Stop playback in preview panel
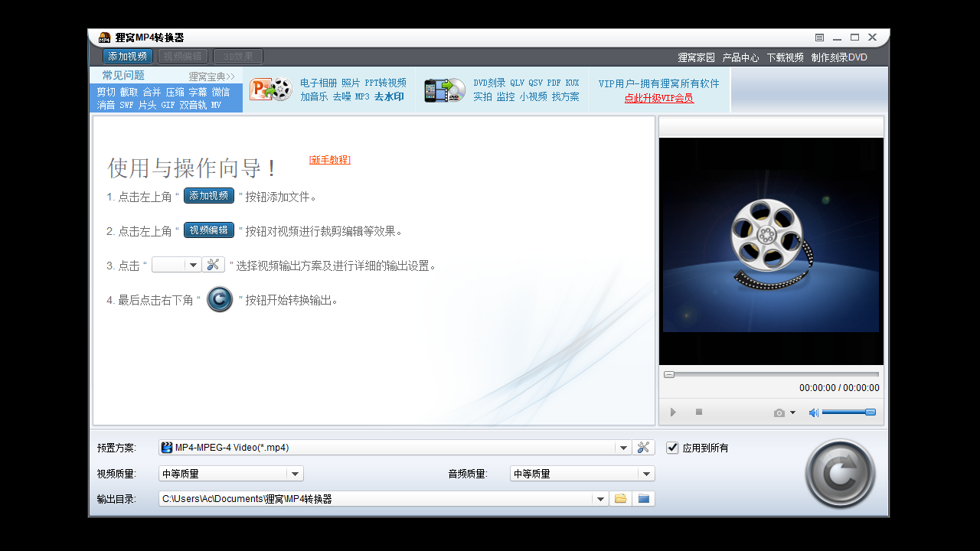Image resolution: width=980 pixels, height=551 pixels. (x=699, y=412)
